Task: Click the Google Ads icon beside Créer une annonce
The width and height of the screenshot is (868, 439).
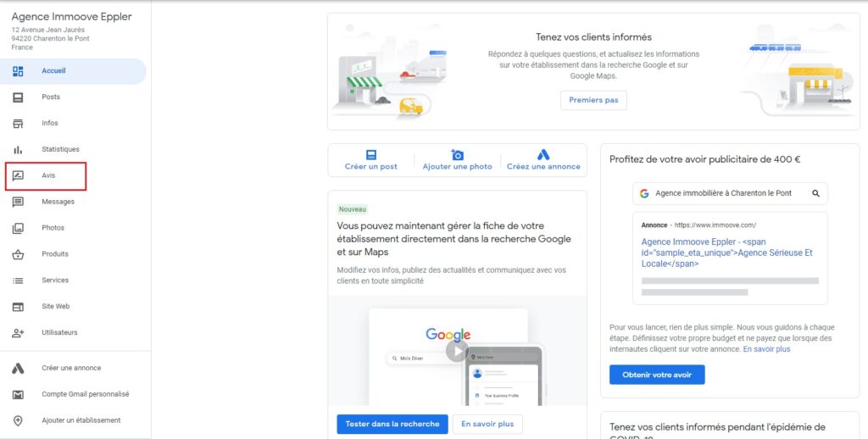Action: (18, 368)
